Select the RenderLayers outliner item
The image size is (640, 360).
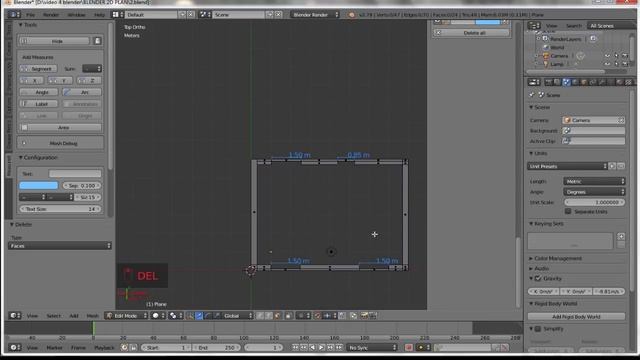[565, 39]
